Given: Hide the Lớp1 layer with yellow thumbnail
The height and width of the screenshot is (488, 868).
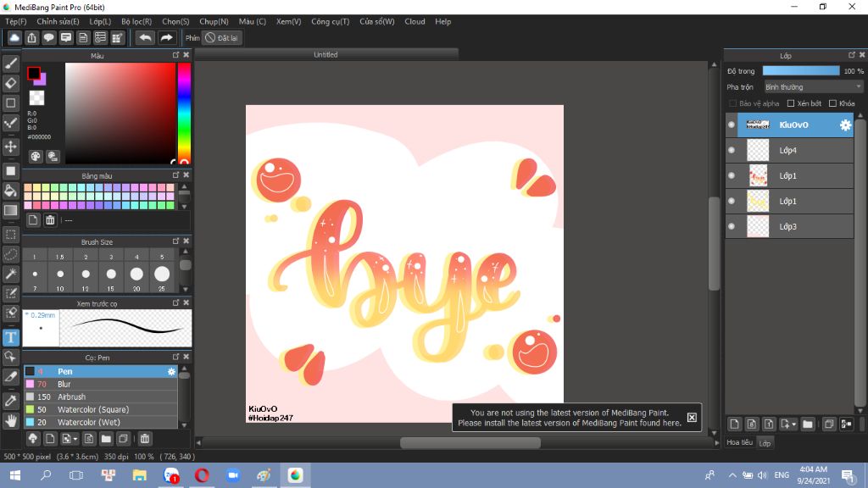Looking at the screenshot, I should pos(732,202).
